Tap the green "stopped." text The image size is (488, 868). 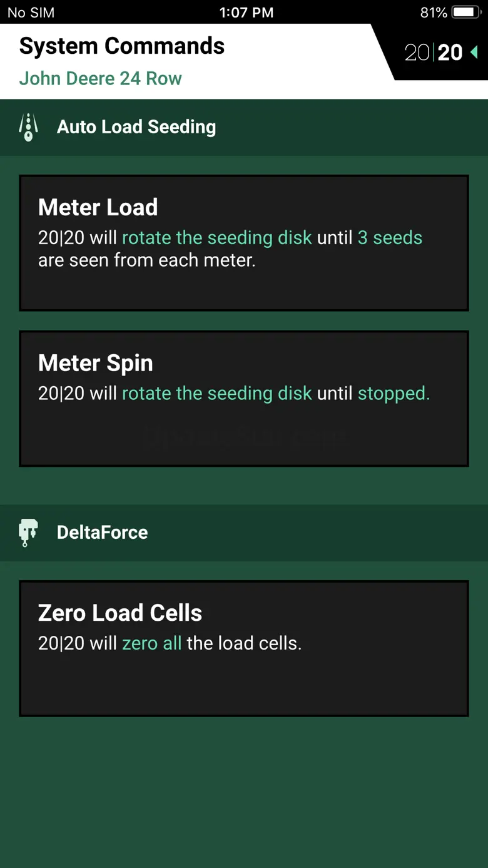pyautogui.click(x=394, y=394)
